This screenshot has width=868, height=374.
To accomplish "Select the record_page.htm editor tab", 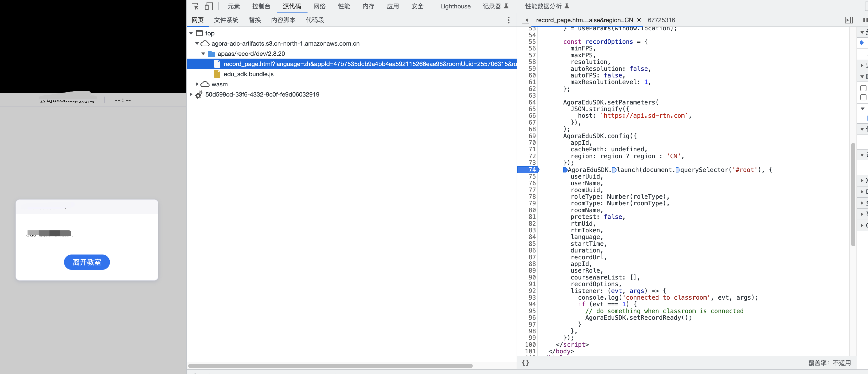I will 584,20.
